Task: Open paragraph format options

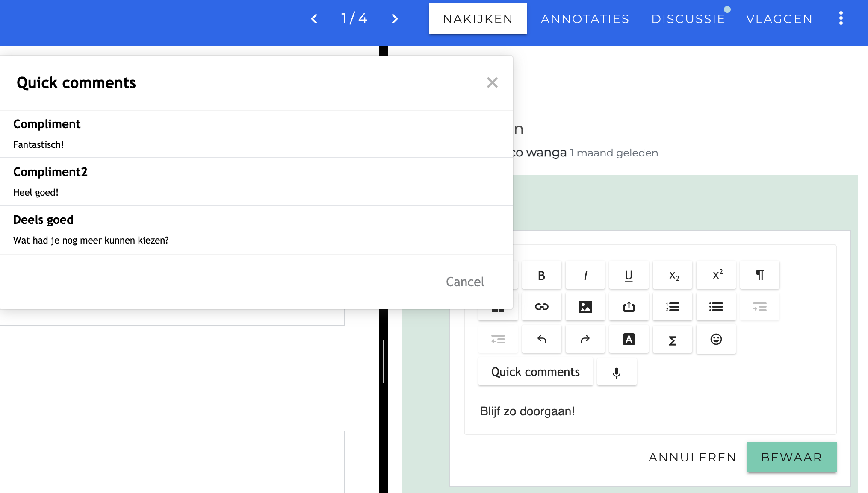Action: [759, 275]
